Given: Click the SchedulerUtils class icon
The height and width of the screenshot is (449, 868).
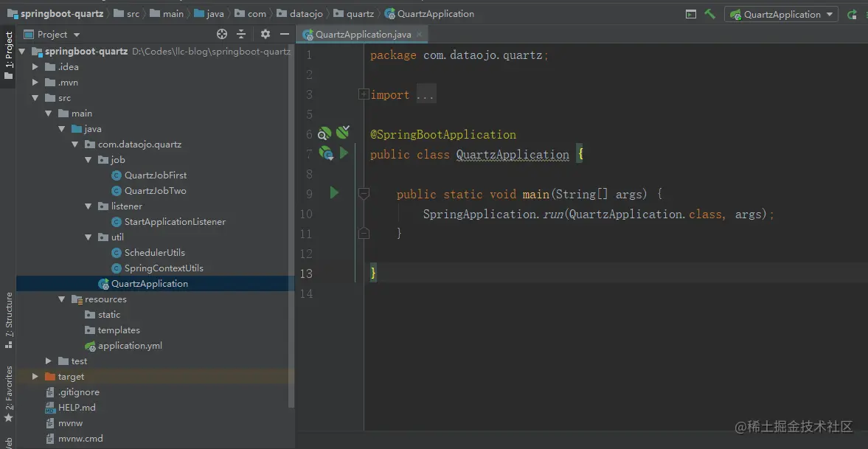Looking at the screenshot, I should pyautogui.click(x=117, y=253).
